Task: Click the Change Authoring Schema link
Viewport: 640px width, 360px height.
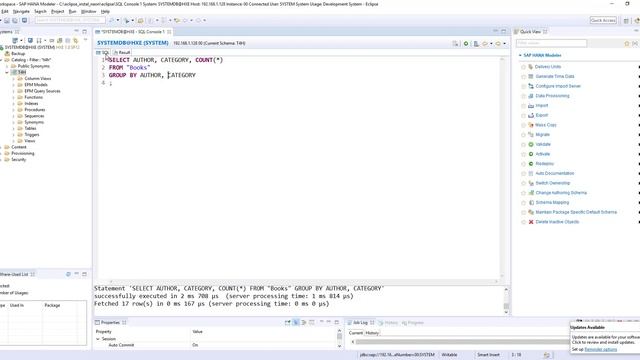Action: click(x=561, y=193)
